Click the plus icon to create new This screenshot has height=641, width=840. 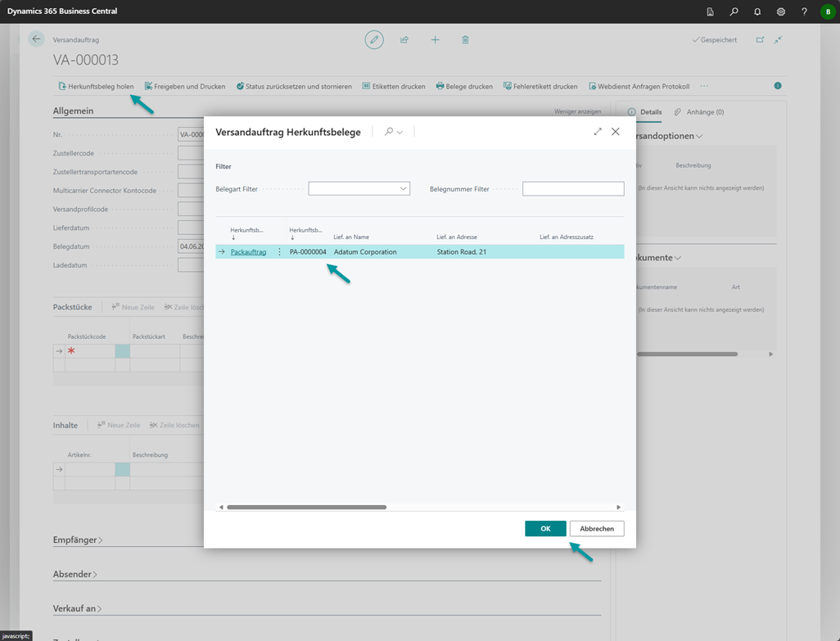tap(435, 39)
